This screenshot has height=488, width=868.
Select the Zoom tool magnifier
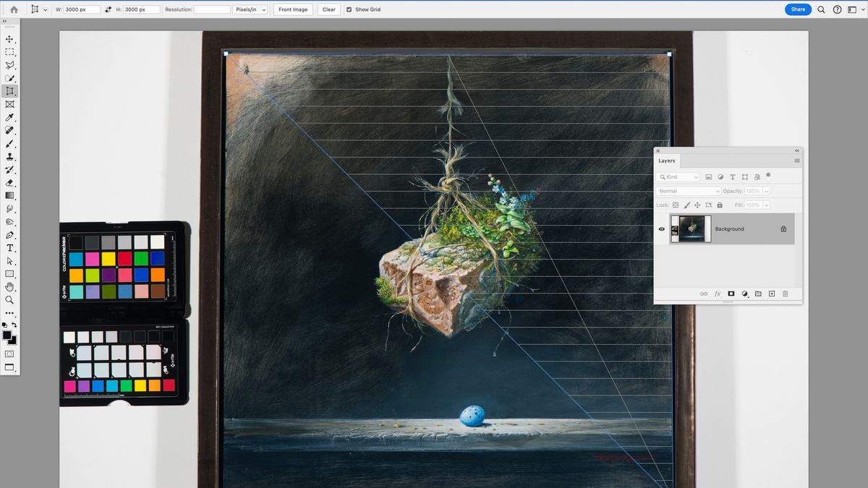[x=9, y=299]
